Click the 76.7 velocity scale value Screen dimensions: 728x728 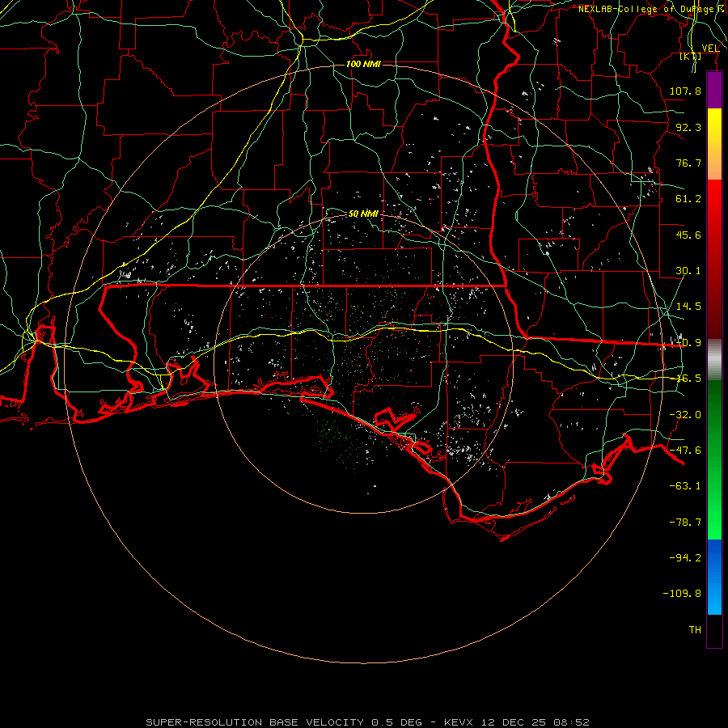688,163
